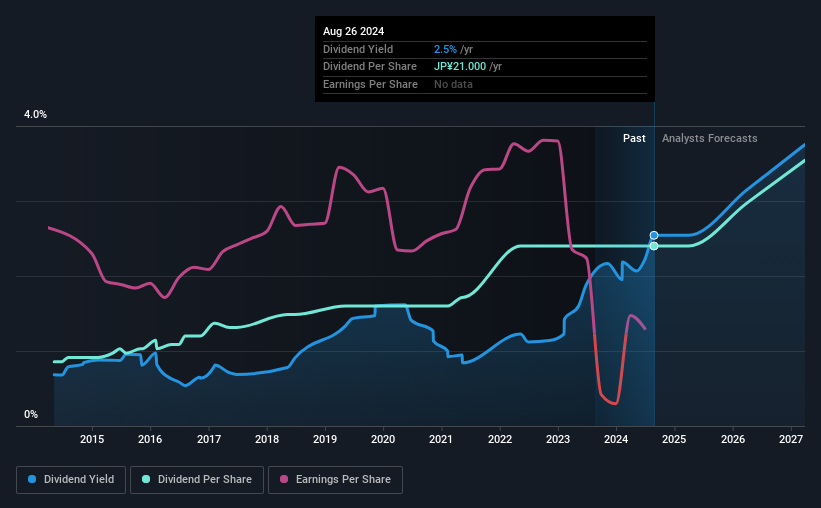The image size is (821, 508).
Task: Click the teal Dividend Per Share legend dot
Action: click(x=146, y=479)
